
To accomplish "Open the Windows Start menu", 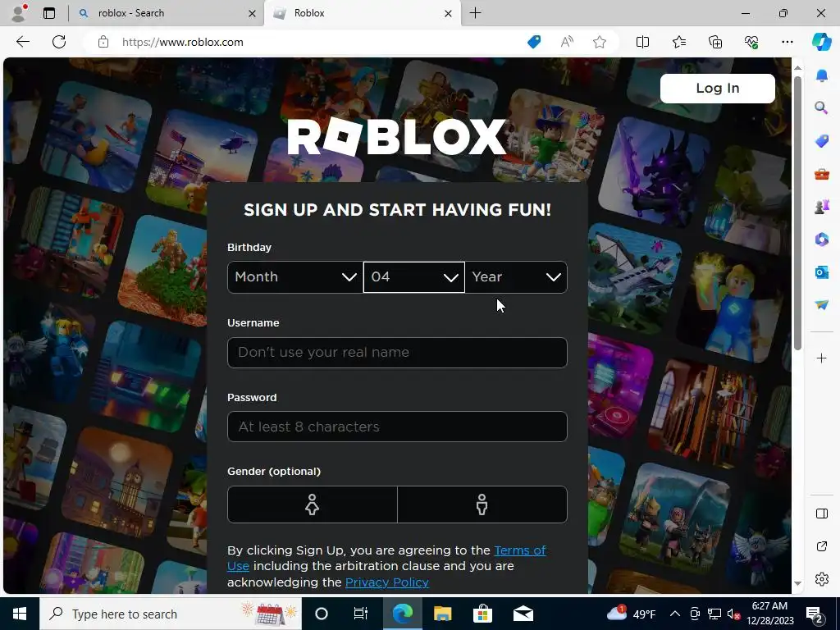I will click(20, 614).
